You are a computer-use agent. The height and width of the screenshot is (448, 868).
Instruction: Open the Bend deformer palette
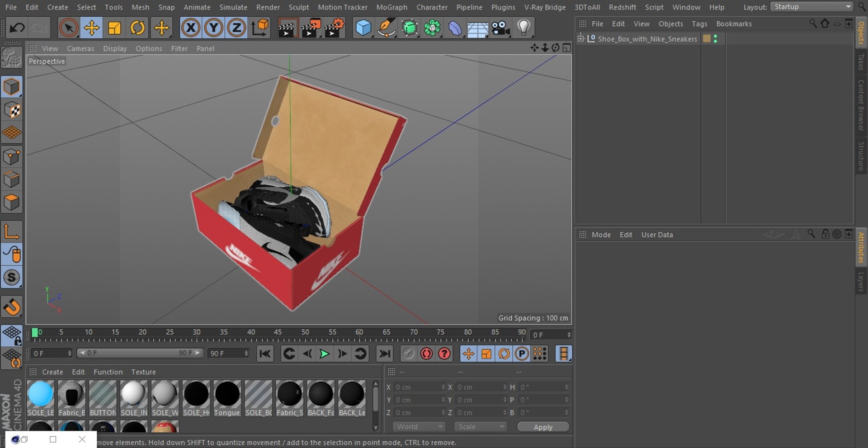click(455, 28)
